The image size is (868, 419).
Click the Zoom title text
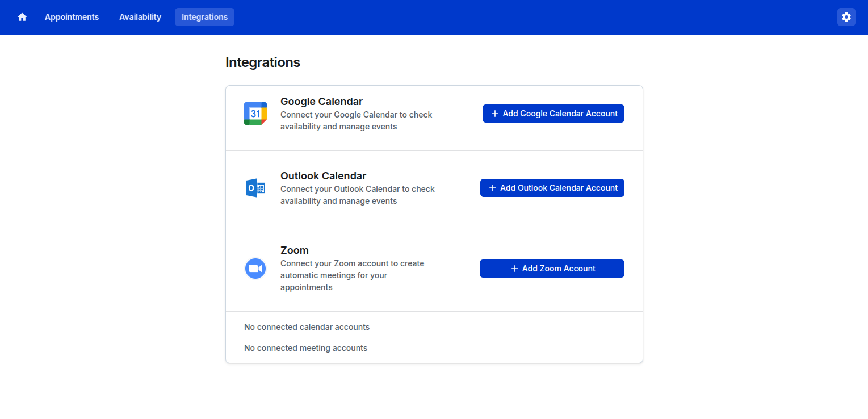pos(295,250)
